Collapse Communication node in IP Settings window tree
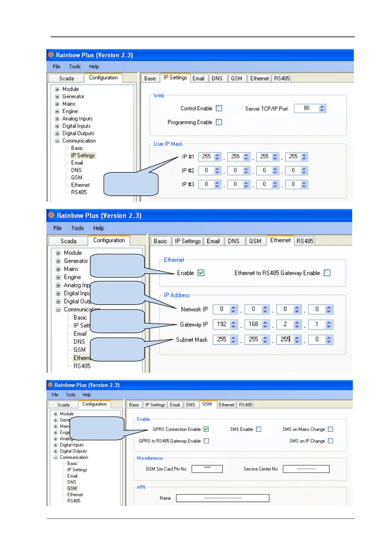 point(57,141)
